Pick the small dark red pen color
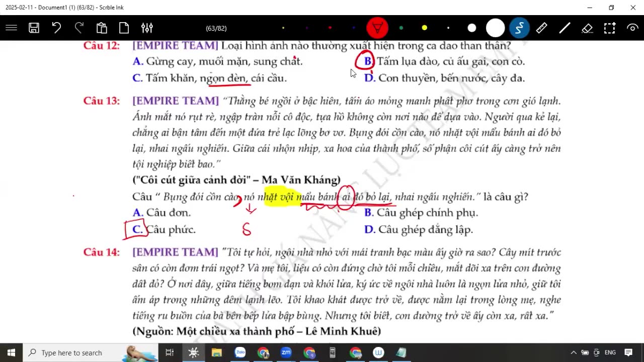The height and width of the screenshot is (362, 644). click(x=330, y=28)
